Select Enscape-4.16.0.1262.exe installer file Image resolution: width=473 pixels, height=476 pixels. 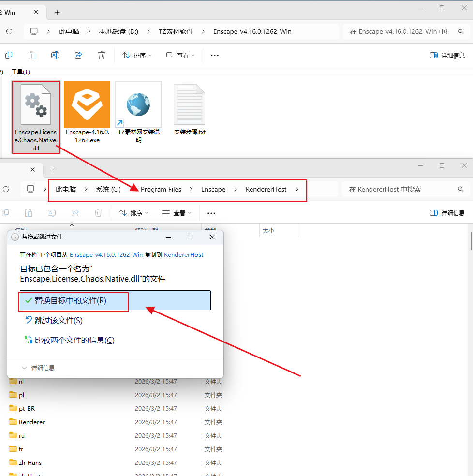tap(87, 112)
